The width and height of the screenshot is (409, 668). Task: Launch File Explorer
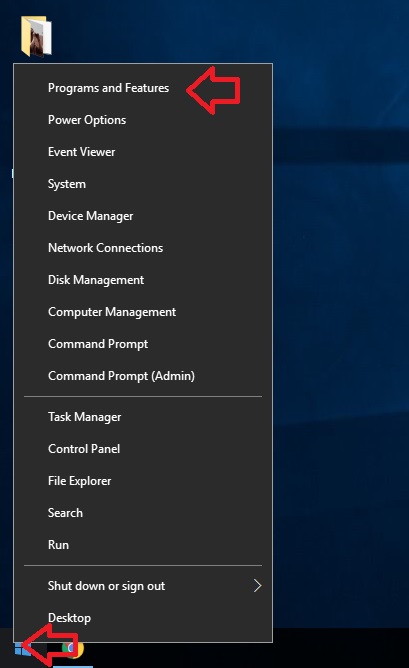pos(79,481)
